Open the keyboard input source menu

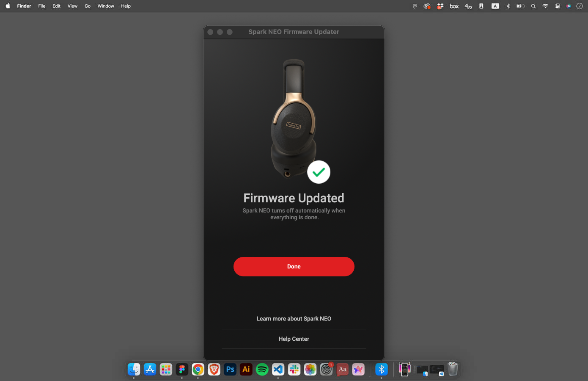(x=495, y=6)
